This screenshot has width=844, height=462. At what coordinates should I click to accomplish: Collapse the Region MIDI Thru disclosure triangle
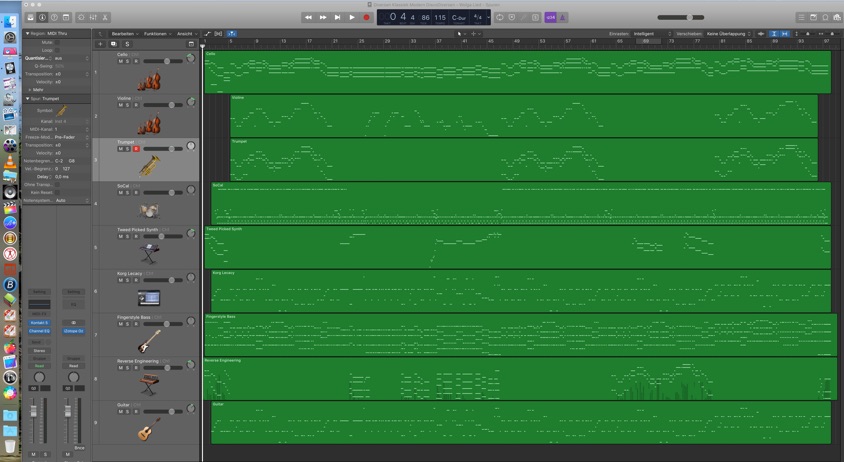point(27,33)
